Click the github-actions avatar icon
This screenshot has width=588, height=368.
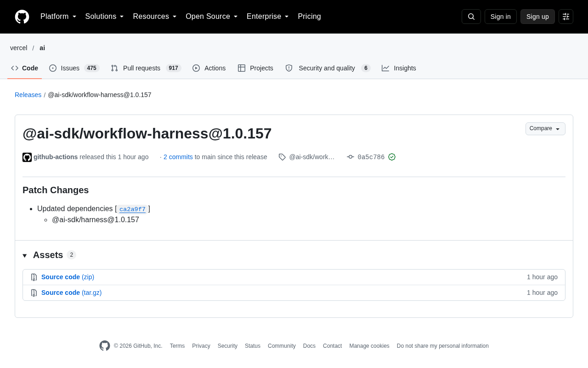click(x=27, y=157)
